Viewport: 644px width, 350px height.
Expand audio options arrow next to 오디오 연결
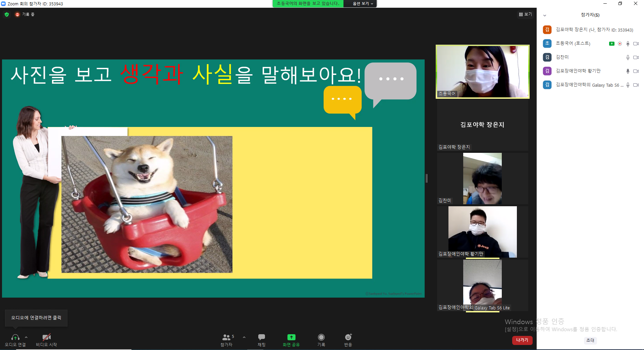[26, 337]
